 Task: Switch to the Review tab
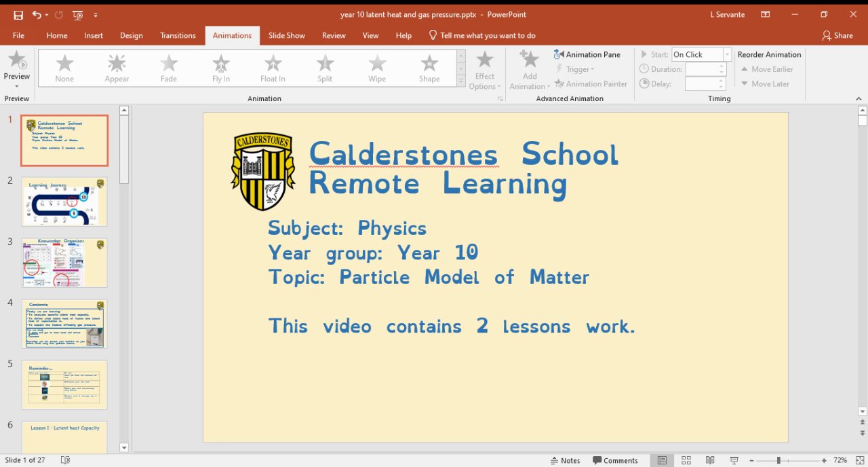click(334, 35)
